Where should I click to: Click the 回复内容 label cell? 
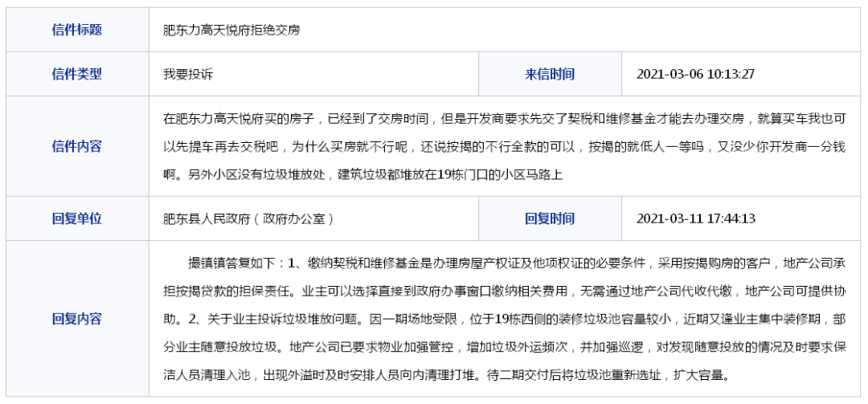(77, 319)
